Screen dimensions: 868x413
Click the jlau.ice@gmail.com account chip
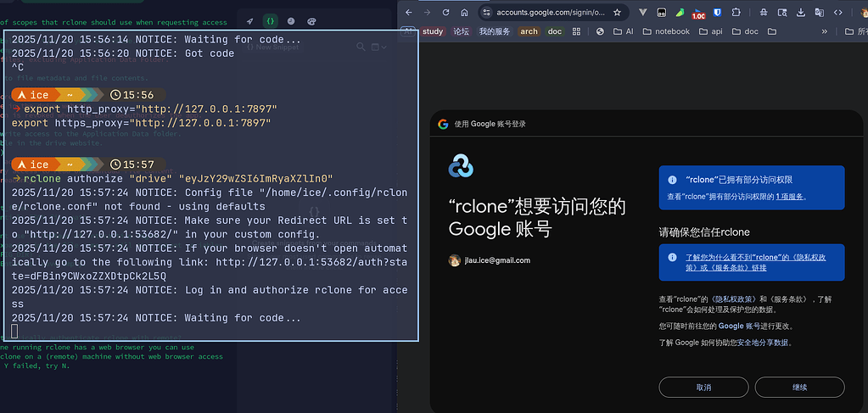(490, 260)
